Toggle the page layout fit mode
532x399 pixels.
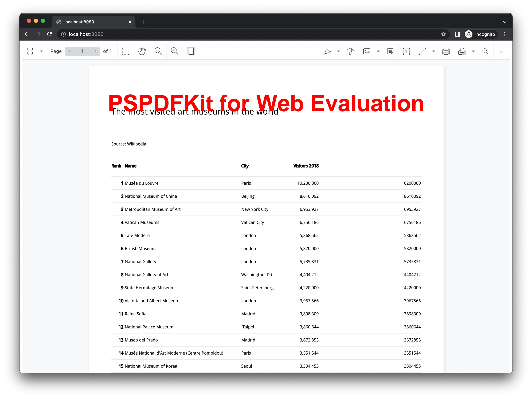tap(191, 51)
